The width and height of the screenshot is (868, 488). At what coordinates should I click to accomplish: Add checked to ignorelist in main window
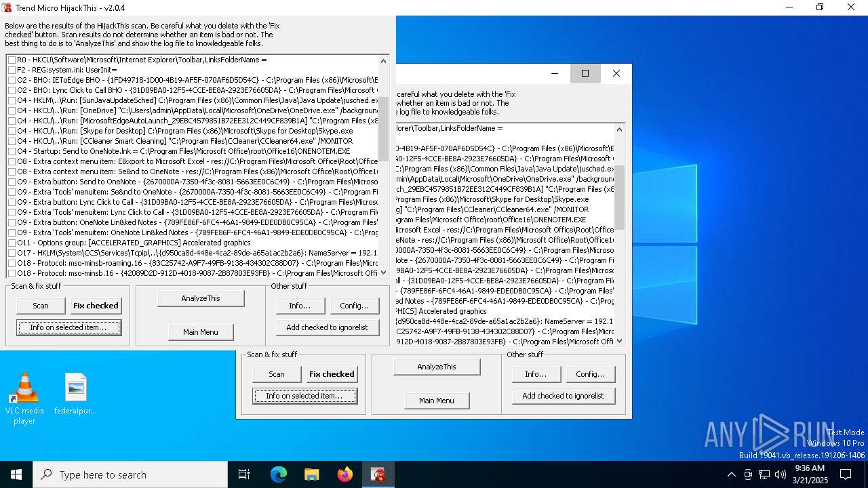point(328,327)
